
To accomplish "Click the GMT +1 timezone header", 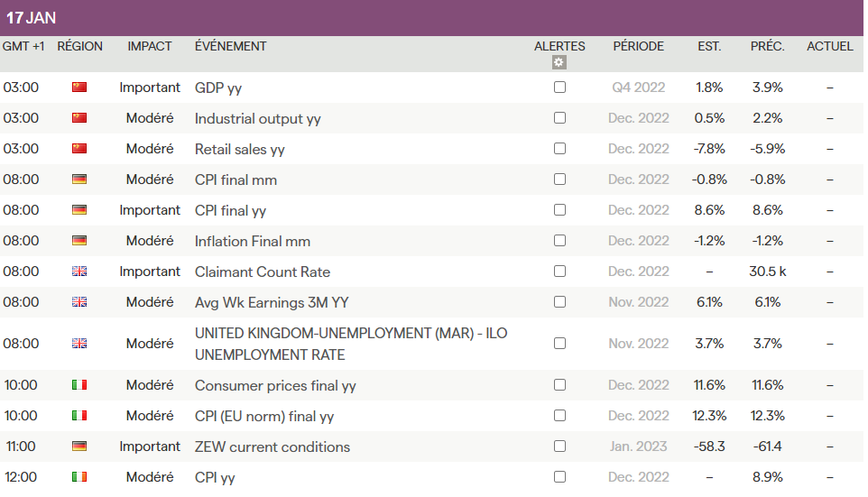I will 23,46.
